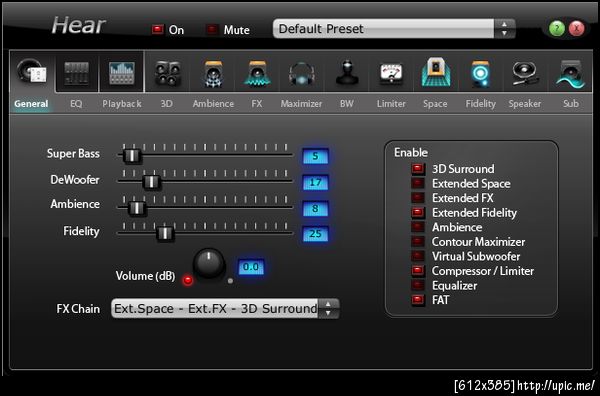This screenshot has height=396, width=600.
Task: Enable Extended Space
Action: (x=417, y=183)
